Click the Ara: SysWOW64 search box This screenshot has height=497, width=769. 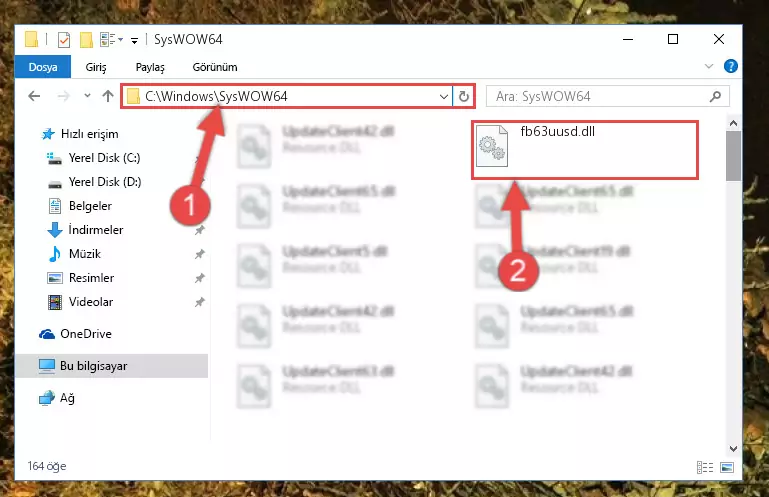[x=607, y=96]
